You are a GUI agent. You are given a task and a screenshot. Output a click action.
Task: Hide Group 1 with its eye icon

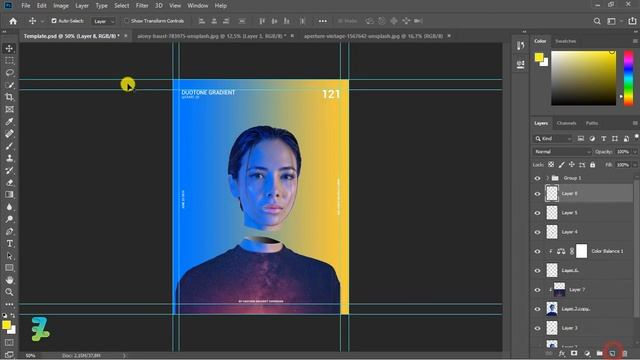[x=537, y=178]
